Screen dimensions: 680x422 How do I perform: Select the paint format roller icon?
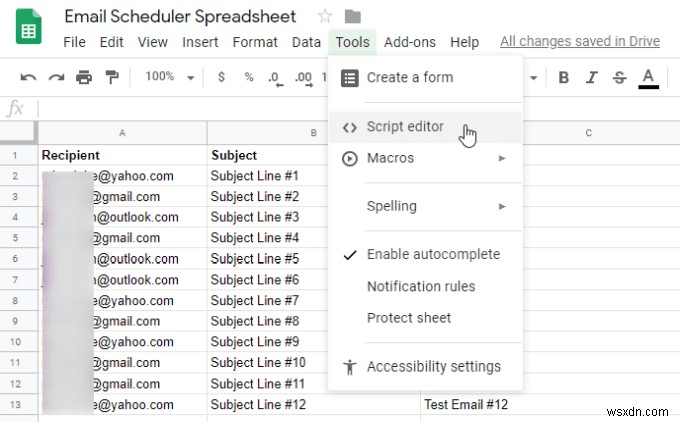point(112,77)
